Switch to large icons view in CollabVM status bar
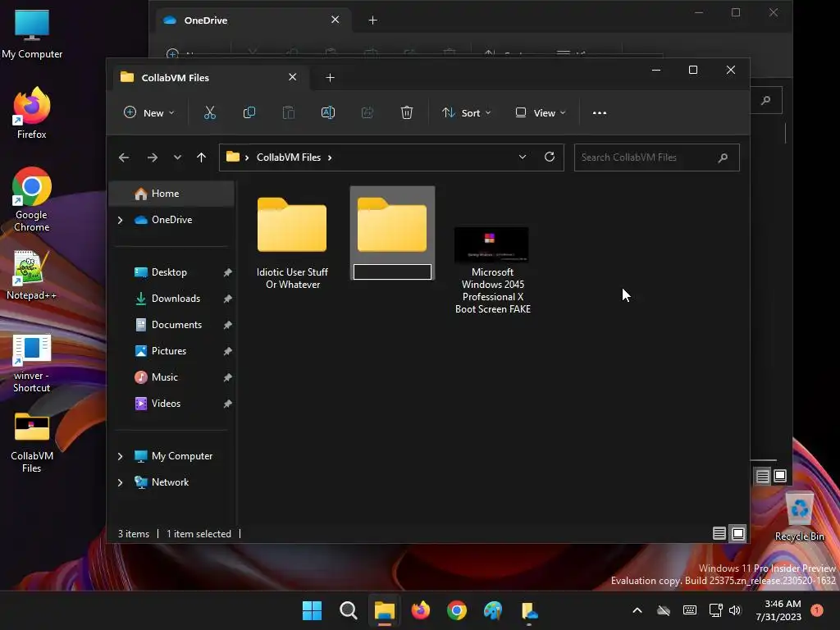Screen dimensions: 840x630 click(x=738, y=533)
